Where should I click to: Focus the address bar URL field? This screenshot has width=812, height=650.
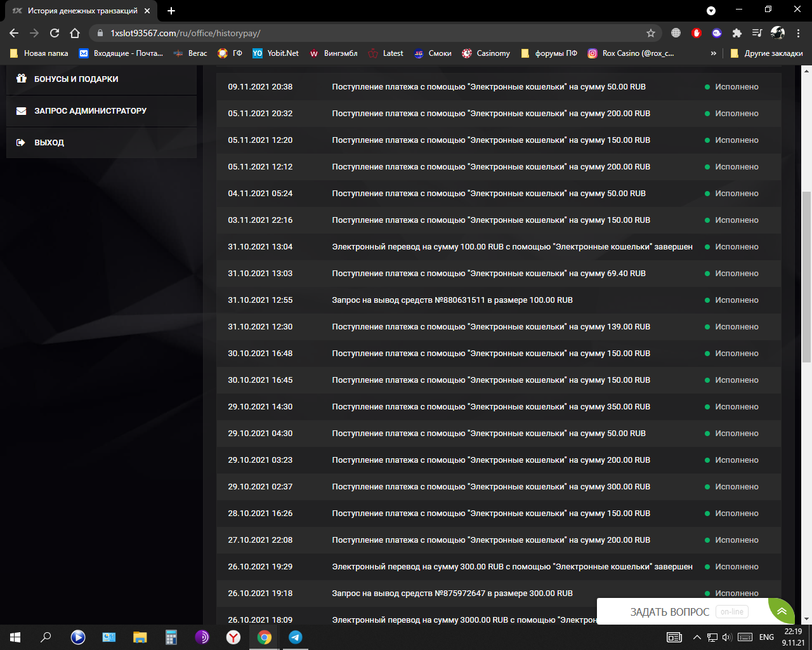374,33
